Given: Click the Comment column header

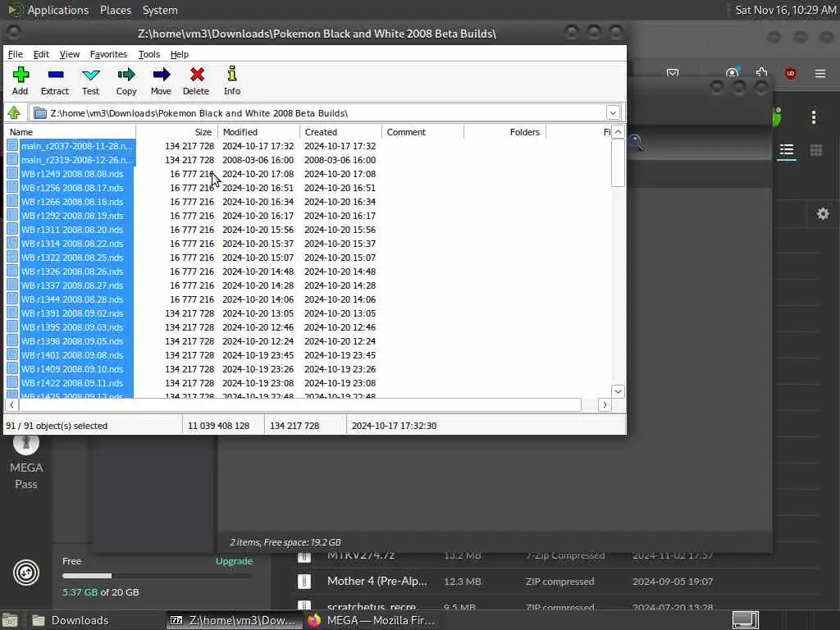Looking at the screenshot, I should tap(422, 132).
